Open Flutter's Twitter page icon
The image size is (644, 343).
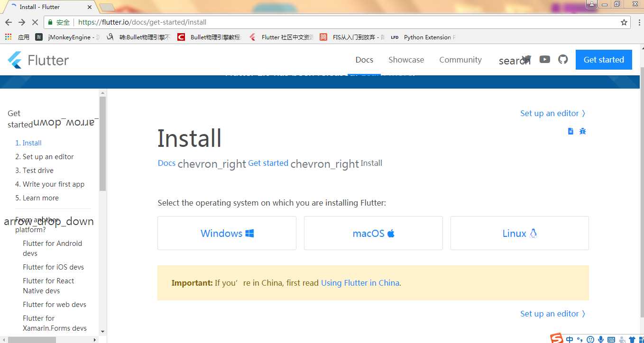click(527, 59)
